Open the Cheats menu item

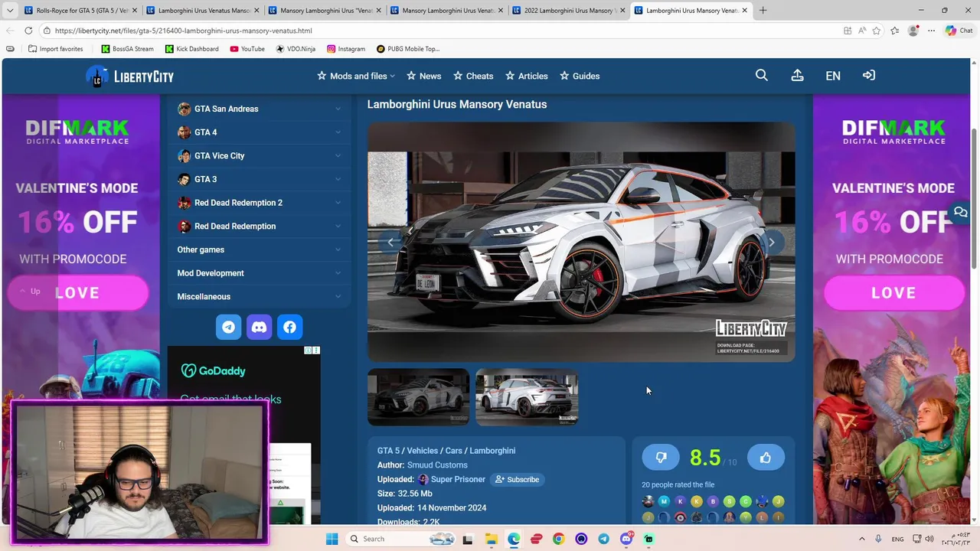coord(473,76)
